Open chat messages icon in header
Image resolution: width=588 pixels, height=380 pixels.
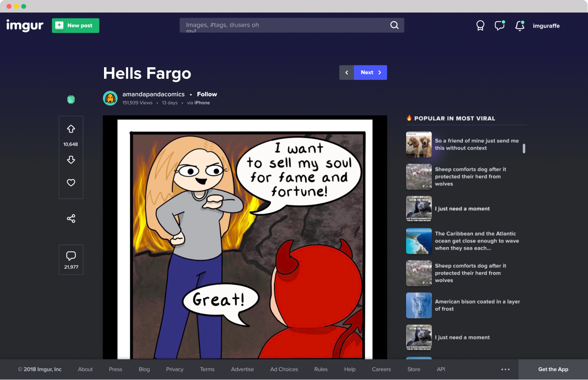499,26
